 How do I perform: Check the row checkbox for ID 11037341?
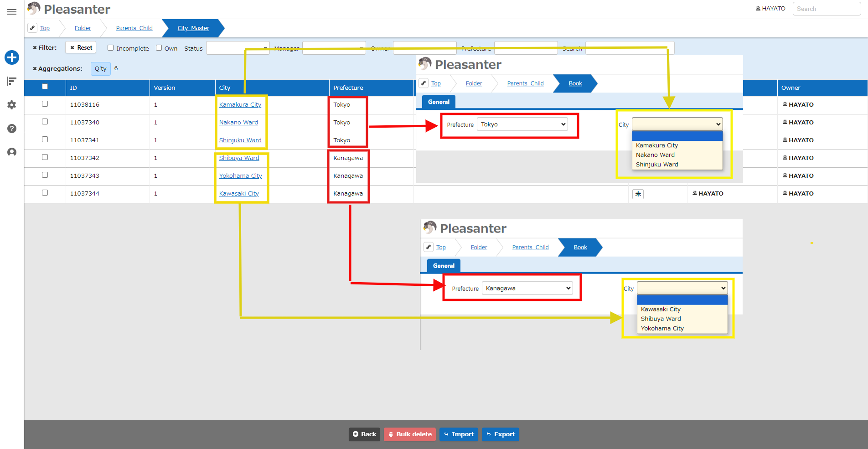(45, 139)
